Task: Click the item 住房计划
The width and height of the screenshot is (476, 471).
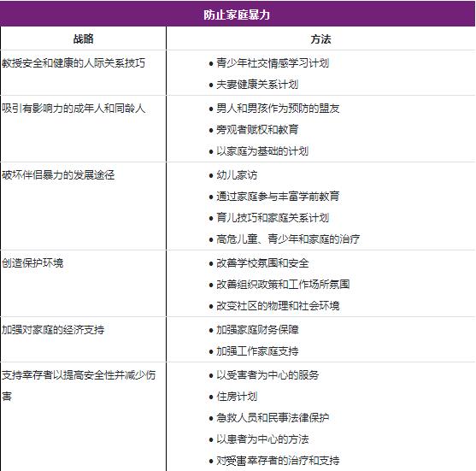Action: 237,396
